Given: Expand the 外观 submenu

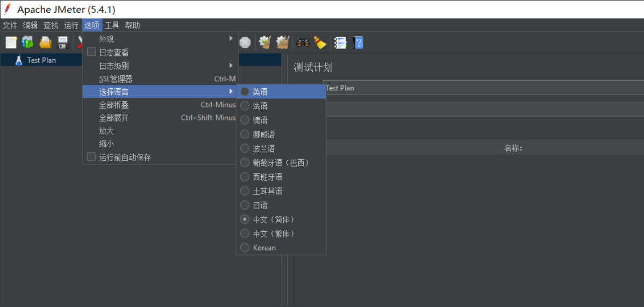Looking at the screenshot, I should (x=160, y=39).
